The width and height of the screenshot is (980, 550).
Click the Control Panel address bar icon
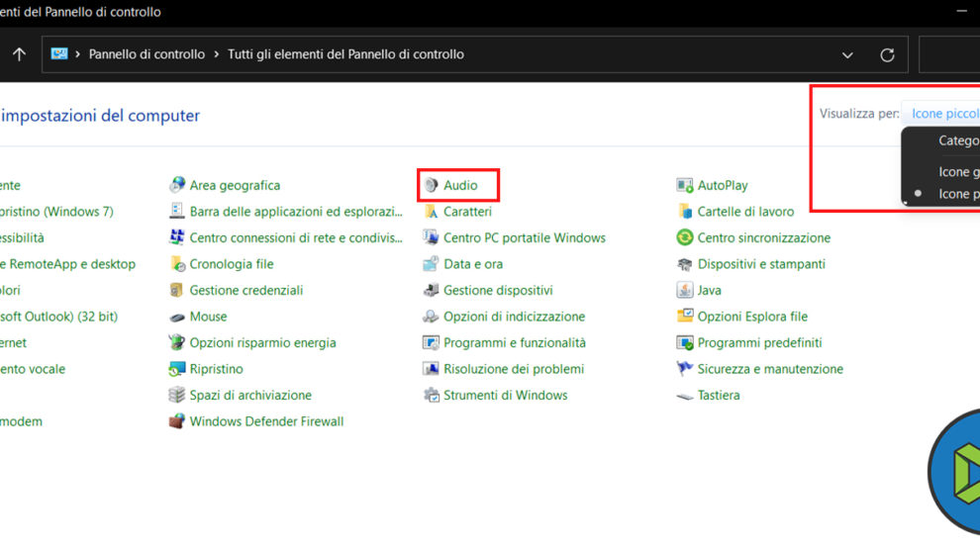click(x=59, y=53)
